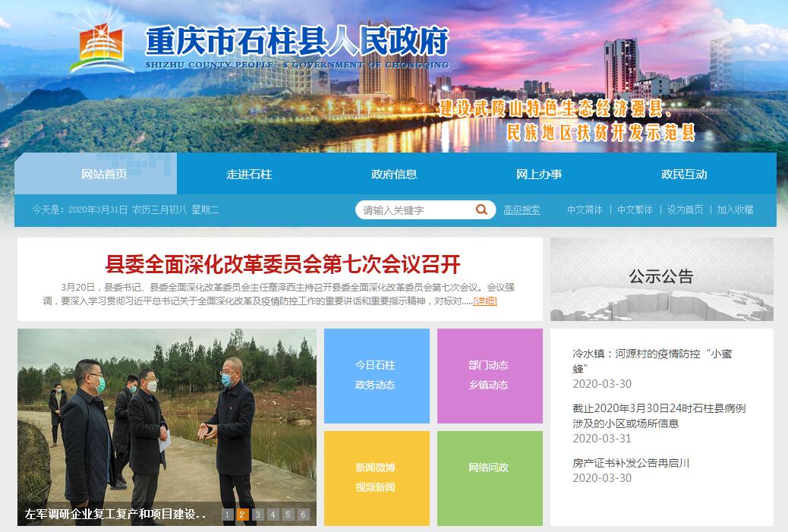The width and height of the screenshot is (788, 532).
Task: Open headline 县委全面深化改革委员会第七次会议召开
Action: pos(282,264)
